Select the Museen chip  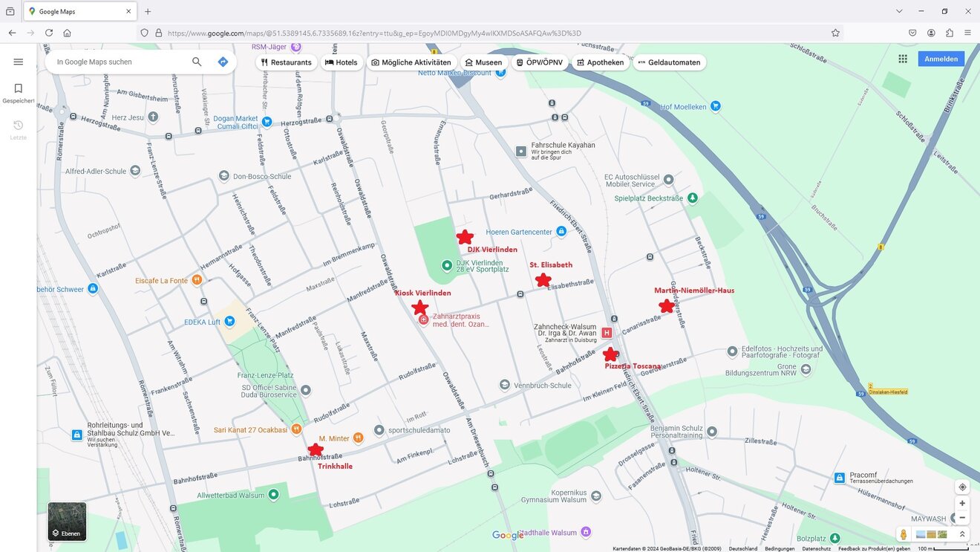pos(483,62)
